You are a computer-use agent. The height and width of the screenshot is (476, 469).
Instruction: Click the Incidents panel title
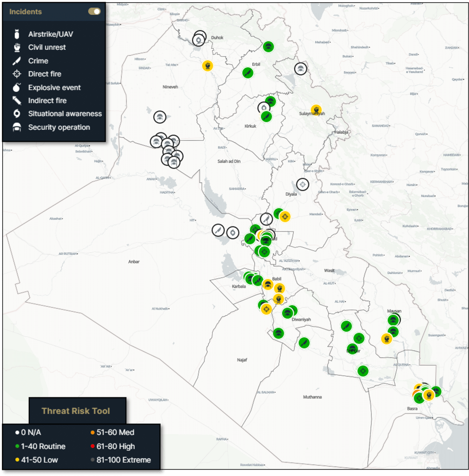tap(26, 12)
